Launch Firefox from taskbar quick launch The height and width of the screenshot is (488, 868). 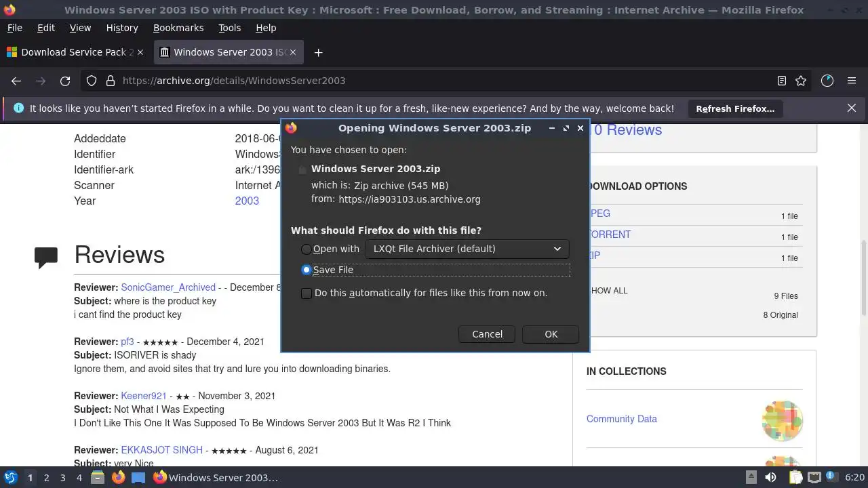pos(118,477)
